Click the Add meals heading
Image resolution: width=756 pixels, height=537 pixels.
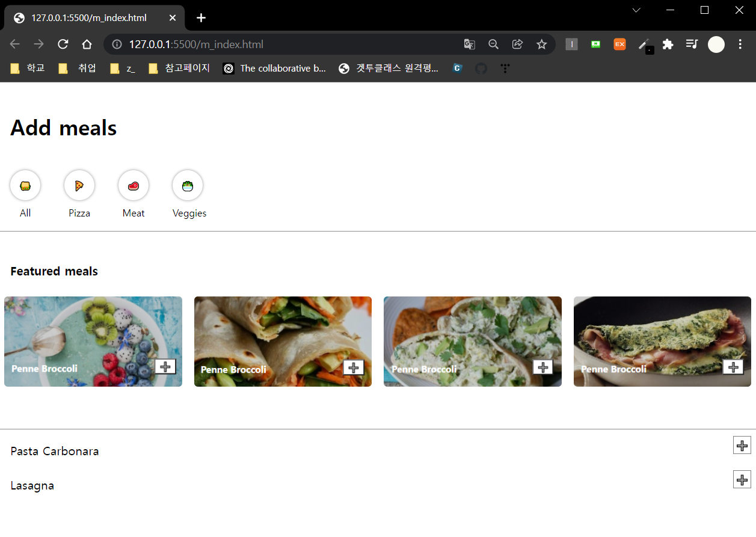click(64, 127)
